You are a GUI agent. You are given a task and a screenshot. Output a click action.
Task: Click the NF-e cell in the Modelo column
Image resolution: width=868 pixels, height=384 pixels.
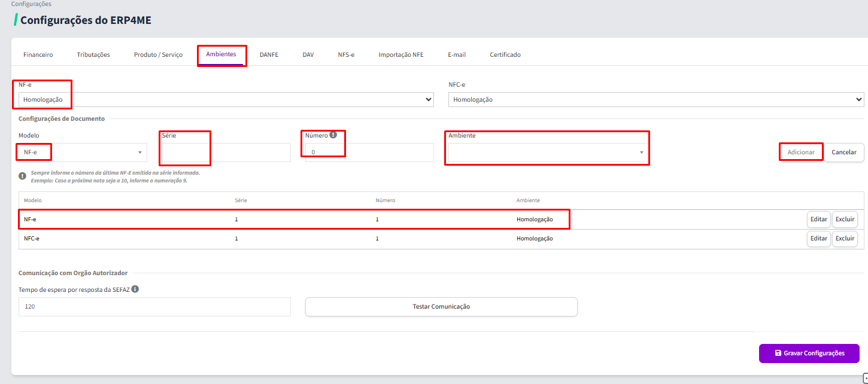click(30, 220)
